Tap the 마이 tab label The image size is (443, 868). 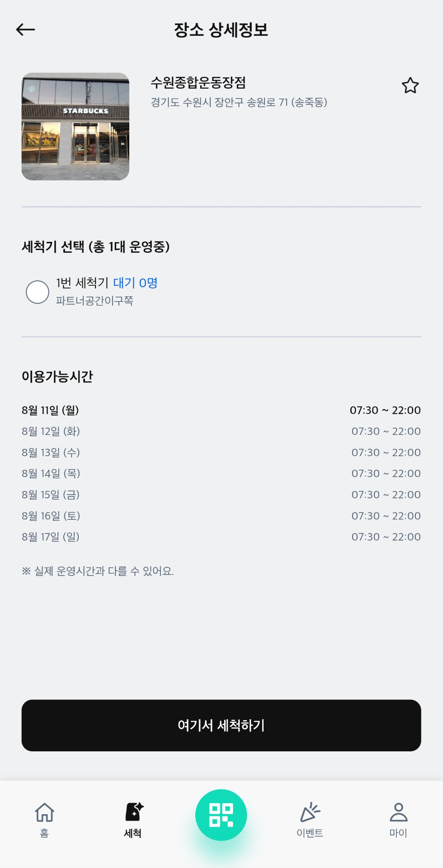pyautogui.click(x=398, y=833)
